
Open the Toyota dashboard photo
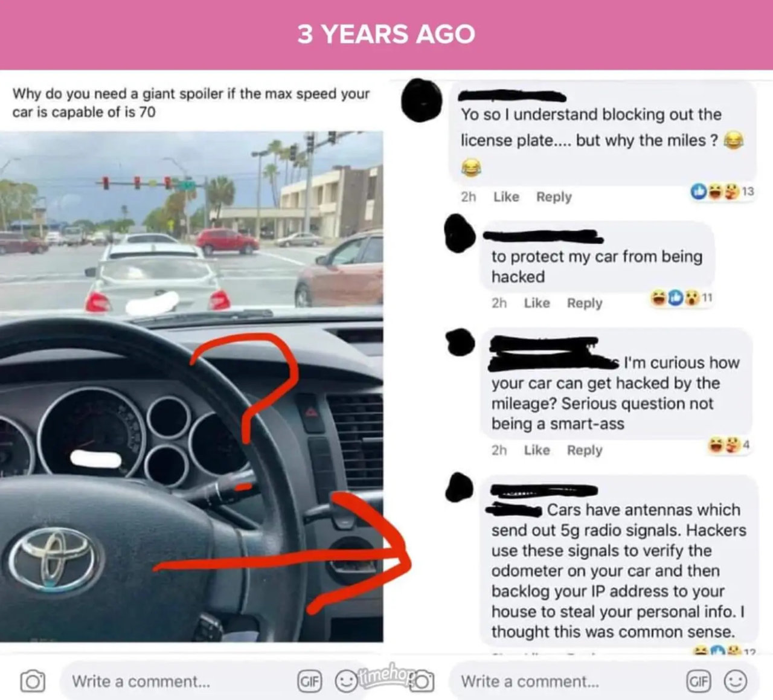(x=191, y=387)
